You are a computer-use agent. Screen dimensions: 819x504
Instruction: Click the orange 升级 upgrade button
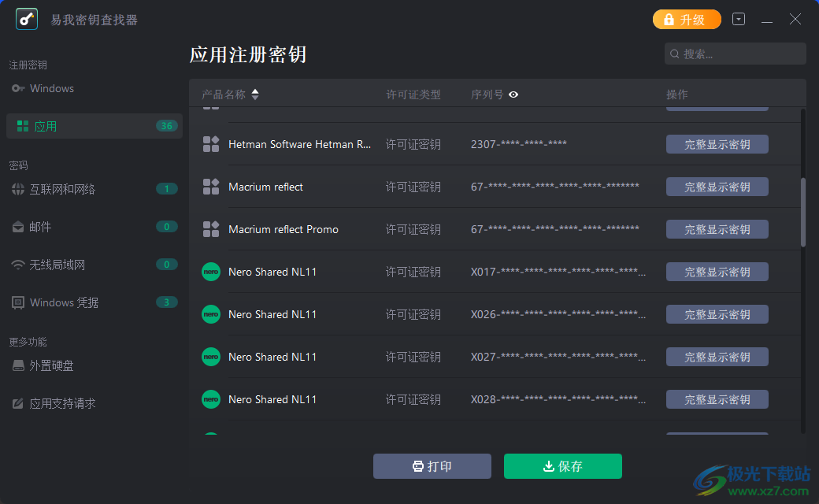tap(687, 20)
